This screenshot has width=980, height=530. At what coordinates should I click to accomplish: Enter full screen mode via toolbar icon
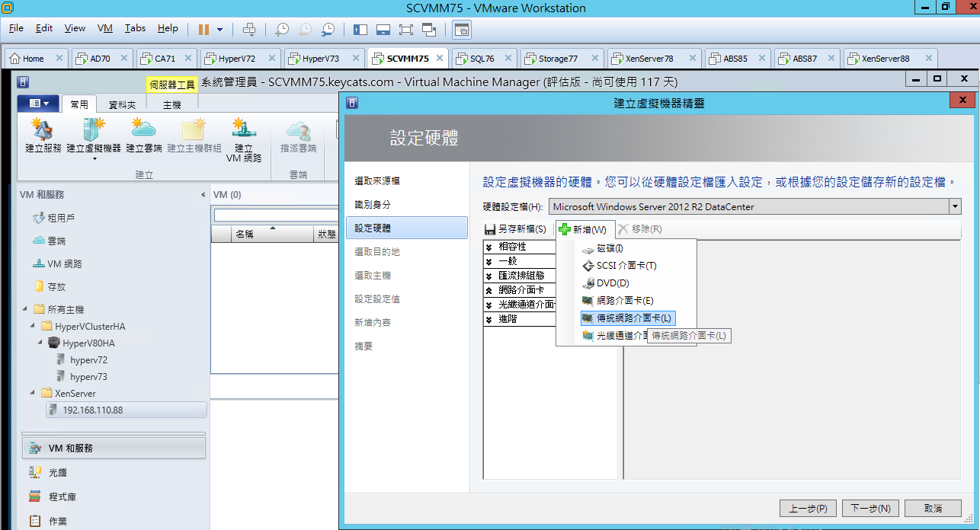point(406,29)
